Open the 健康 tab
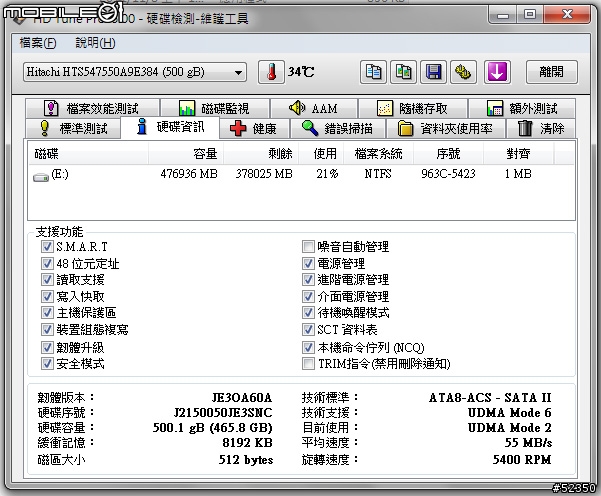 (255, 128)
